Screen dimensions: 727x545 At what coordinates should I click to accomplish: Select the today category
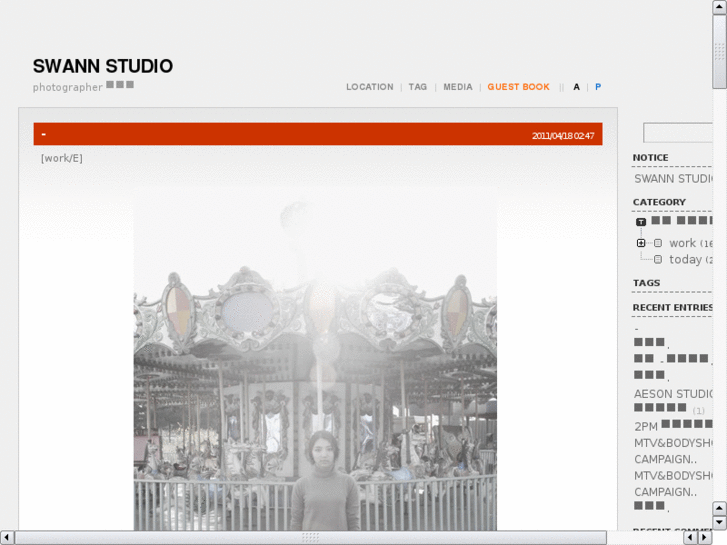click(x=691, y=260)
